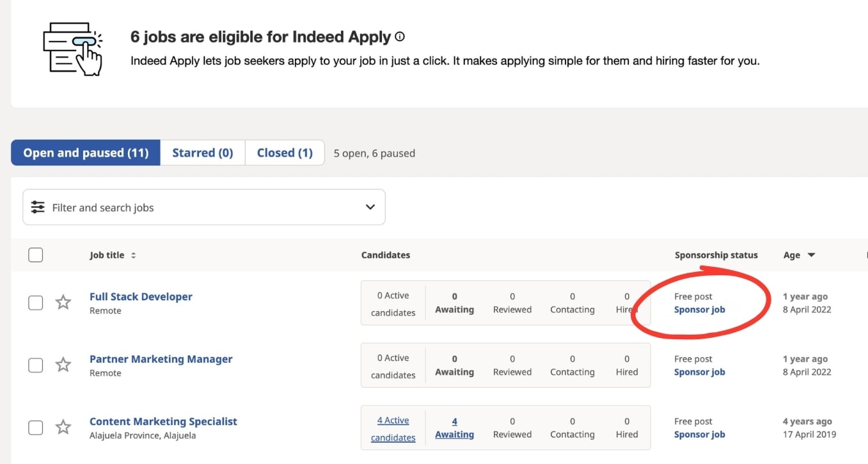This screenshot has height=464, width=868.
Task: Check the Content Marketing Specialist row checkbox
Action: 36,427
